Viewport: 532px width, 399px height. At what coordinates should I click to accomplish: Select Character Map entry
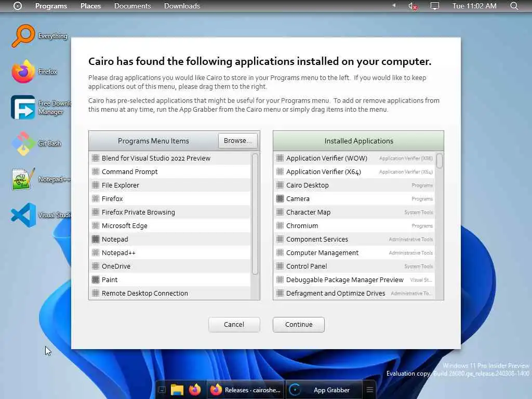click(x=354, y=212)
